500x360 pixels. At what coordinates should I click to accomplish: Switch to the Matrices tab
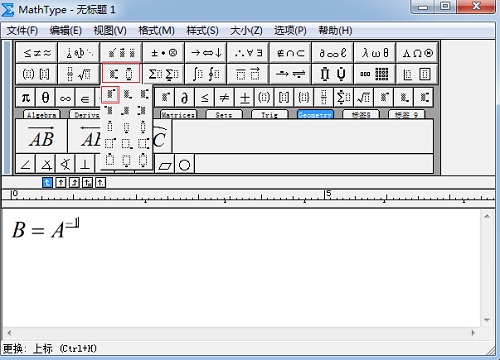(x=178, y=115)
